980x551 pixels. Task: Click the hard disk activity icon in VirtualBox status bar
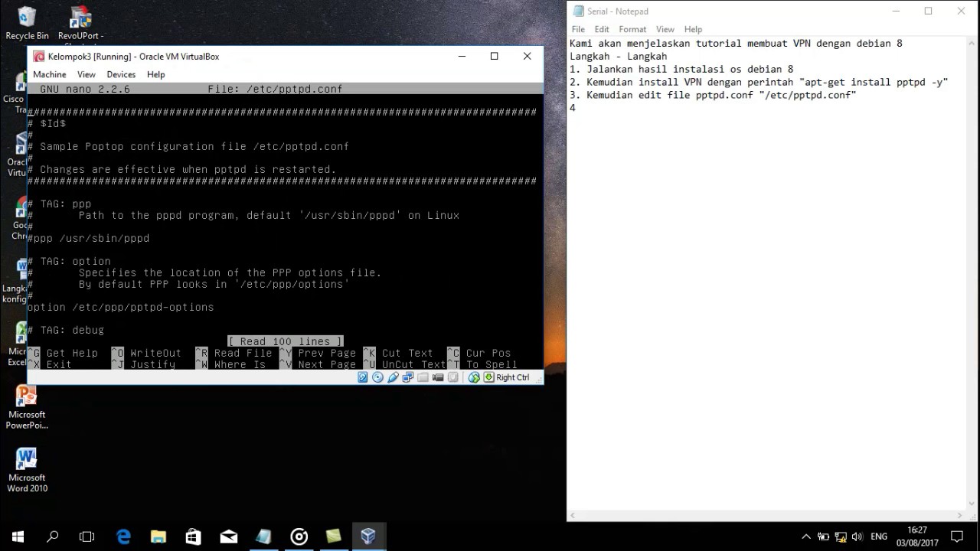(x=363, y=377)
